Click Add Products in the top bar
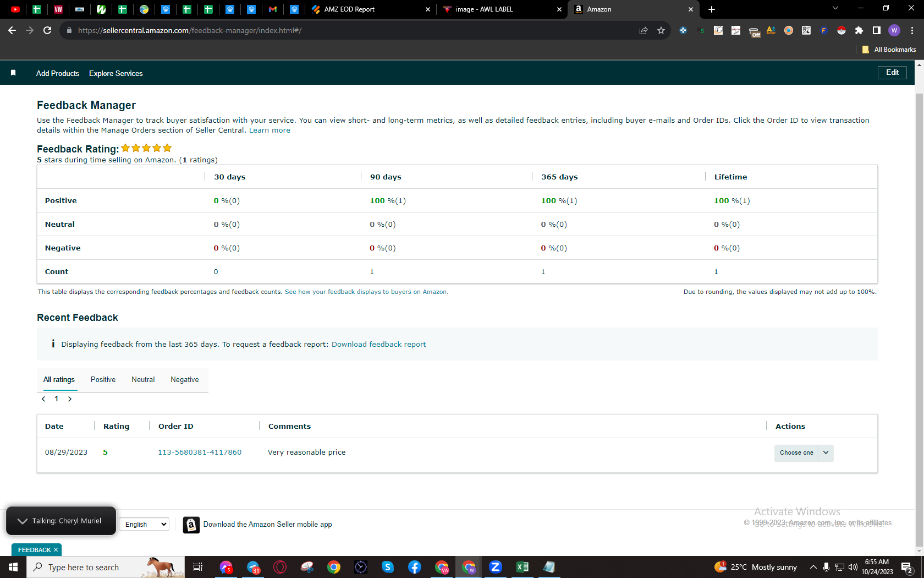Viewport: 924px width, 578px height. pyautogui.click(x=58, y=73)
